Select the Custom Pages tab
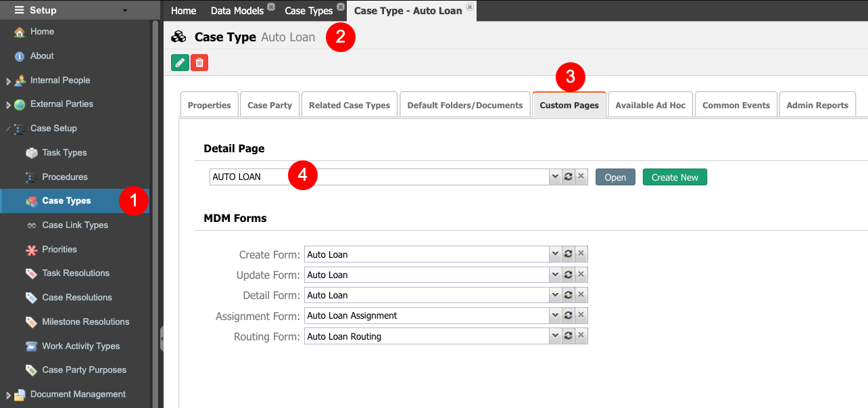 pos(569,105)
